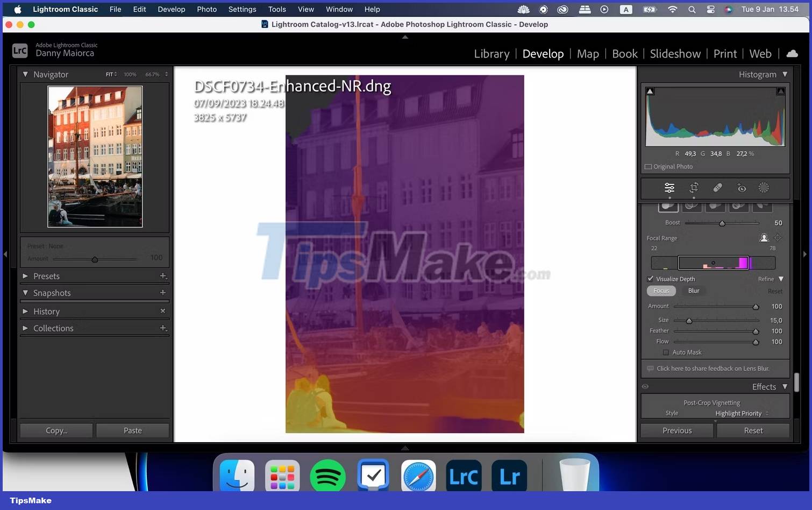Collapse the Navigator panel

25,74
